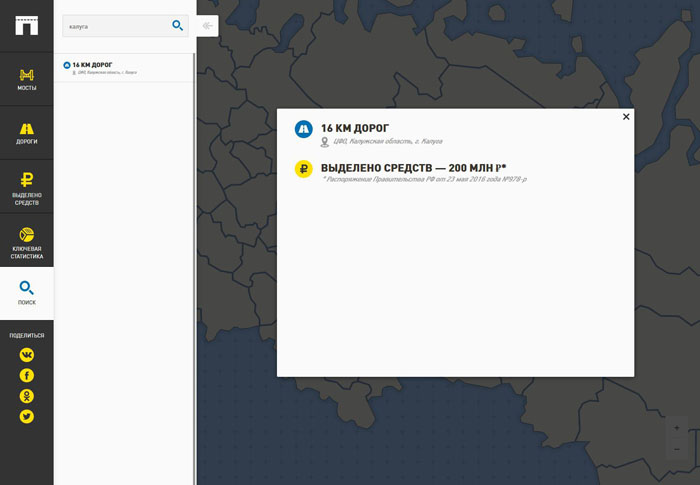Click the blue road icon in popup

[x=303, y=129]
